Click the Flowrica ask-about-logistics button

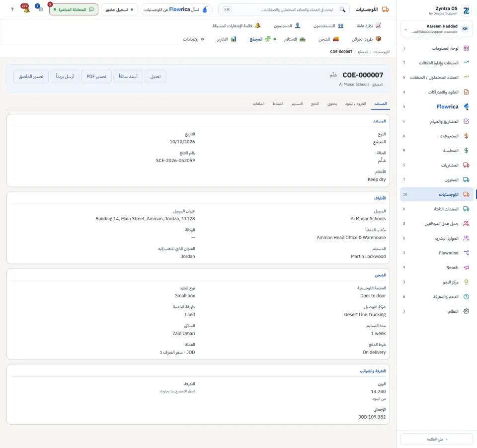pyautogui.click(x=176, y=9)
